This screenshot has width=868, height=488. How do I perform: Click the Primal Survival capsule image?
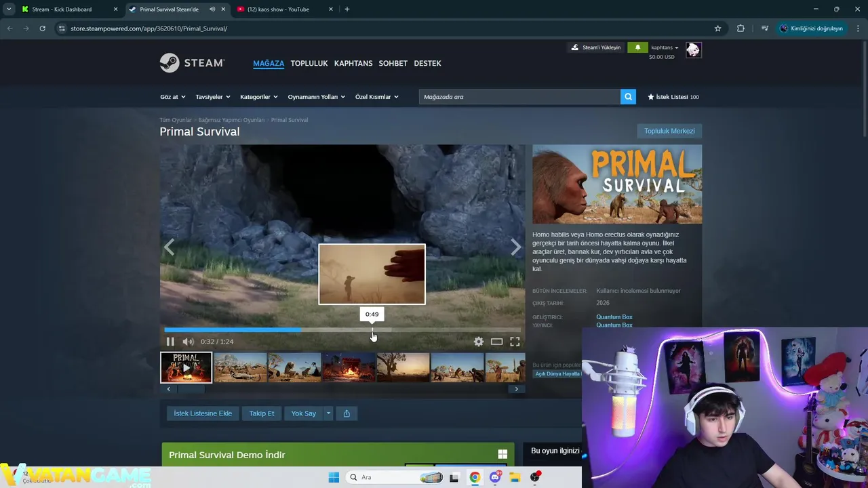pos(617,184)
